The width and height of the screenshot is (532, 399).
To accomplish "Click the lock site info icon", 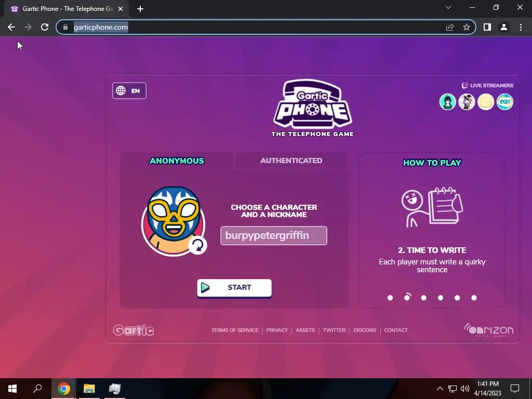I will coord(65,27).
